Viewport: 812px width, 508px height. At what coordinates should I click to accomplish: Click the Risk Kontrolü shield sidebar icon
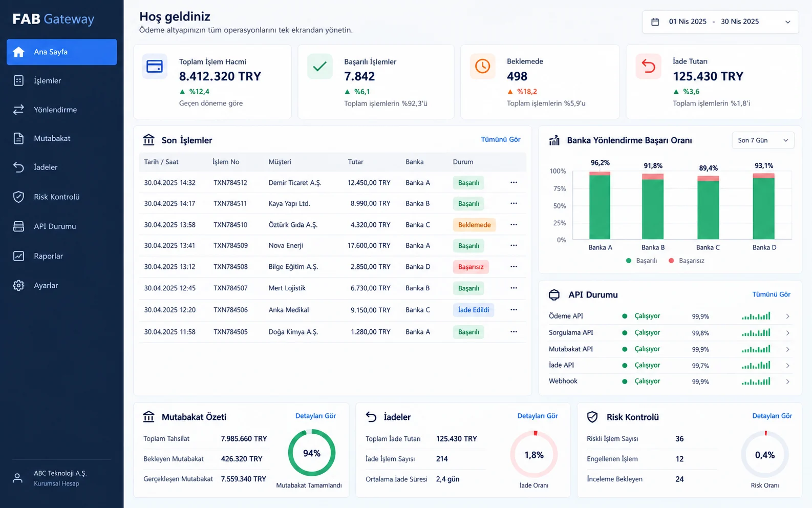coord(18,197)
